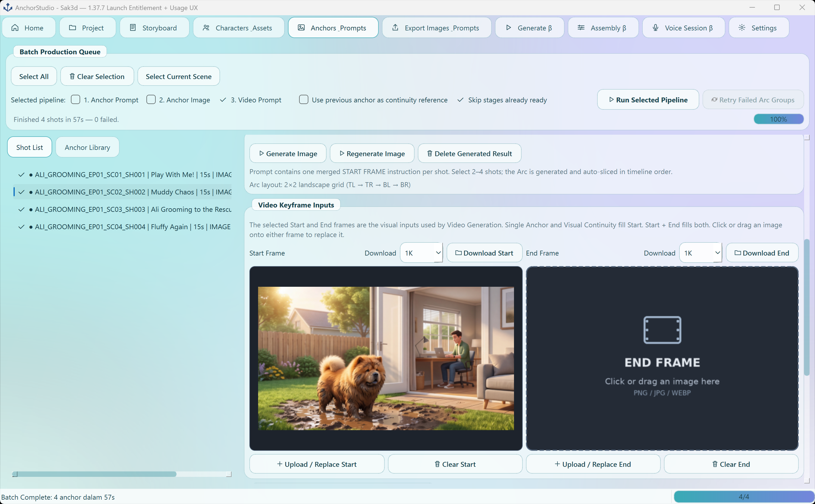Click folder icon on Download End
The width and height of the screenshot is (815, 504).
click(x=738, y=253)
